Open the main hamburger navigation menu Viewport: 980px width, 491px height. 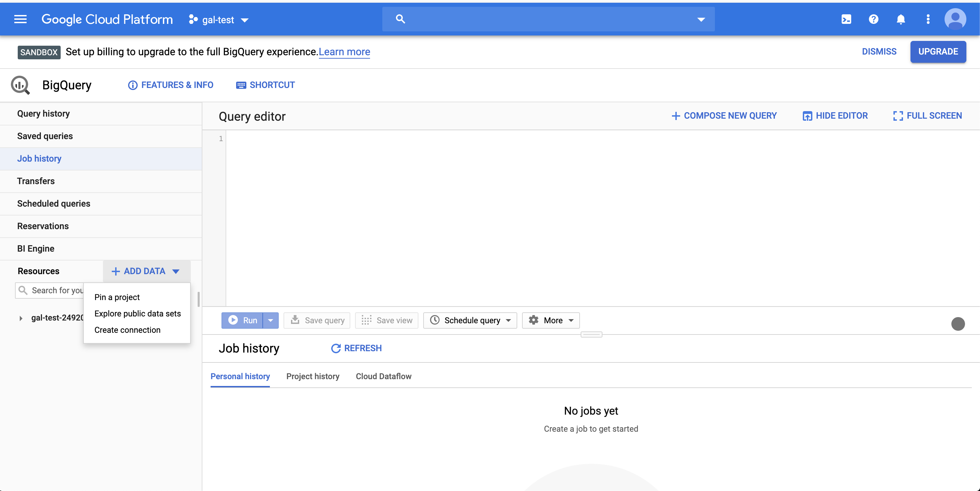[x=20, y=19]
